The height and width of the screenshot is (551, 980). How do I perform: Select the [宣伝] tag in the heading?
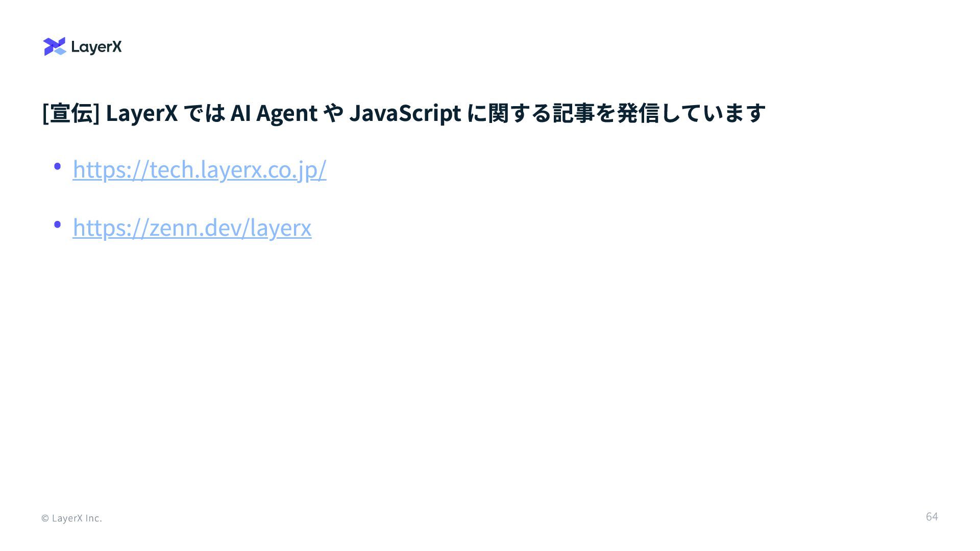coord(71,113)
